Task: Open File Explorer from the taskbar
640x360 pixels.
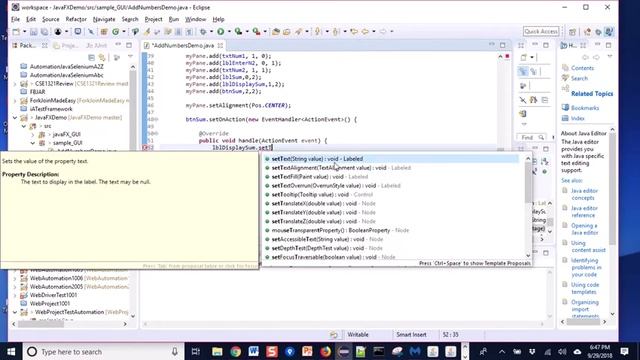Action: (217, 351)
